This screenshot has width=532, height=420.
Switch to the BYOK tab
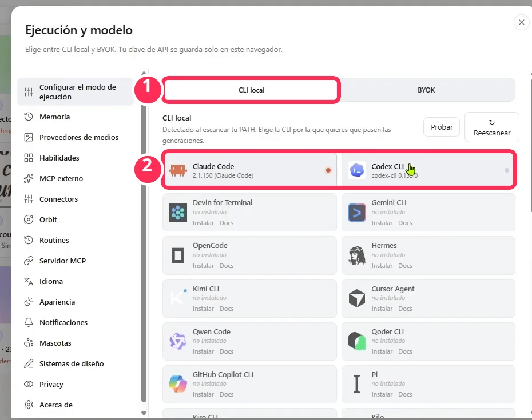click(x=426, y=90)
